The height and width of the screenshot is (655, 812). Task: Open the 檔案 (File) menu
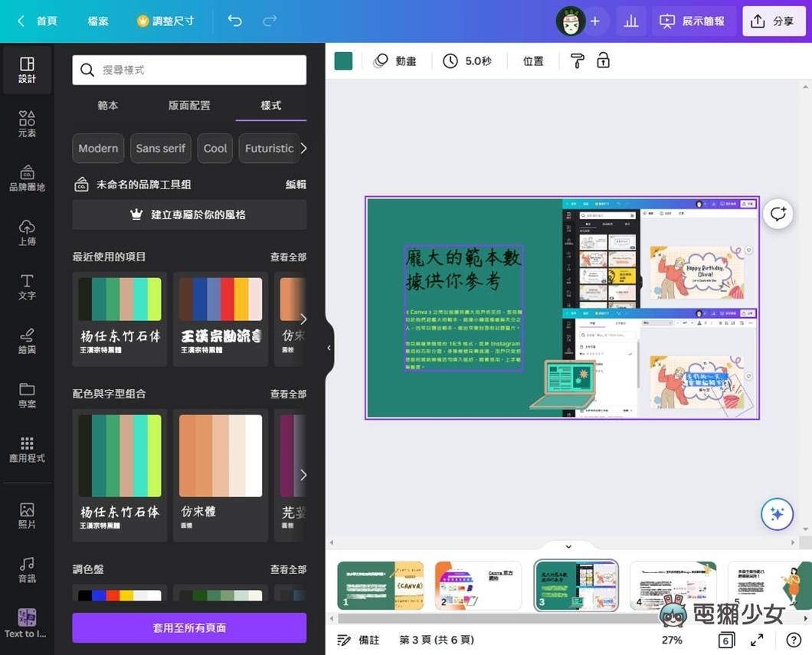[x=97, y=21]
